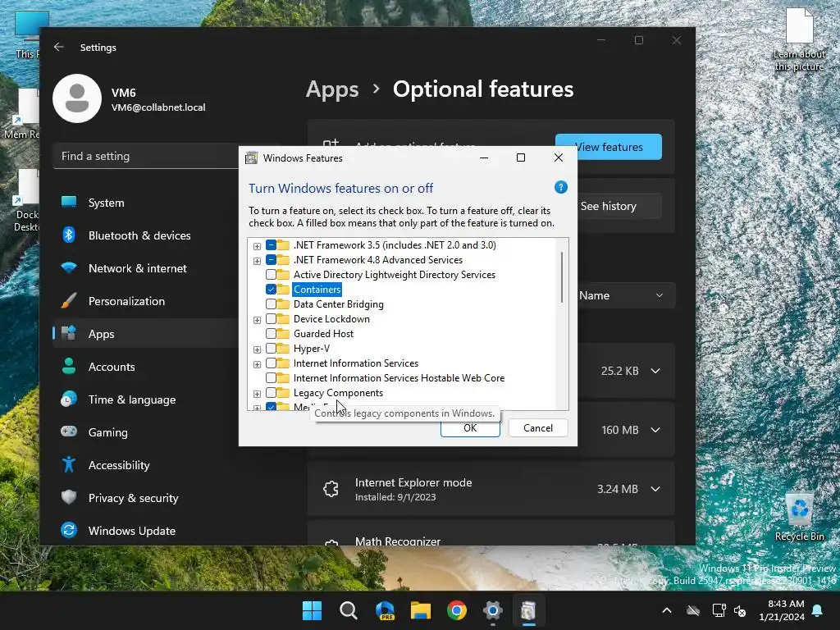Click Windows Features taskbar icon
This screenshot has width=840, height=630.
point(528,610)
